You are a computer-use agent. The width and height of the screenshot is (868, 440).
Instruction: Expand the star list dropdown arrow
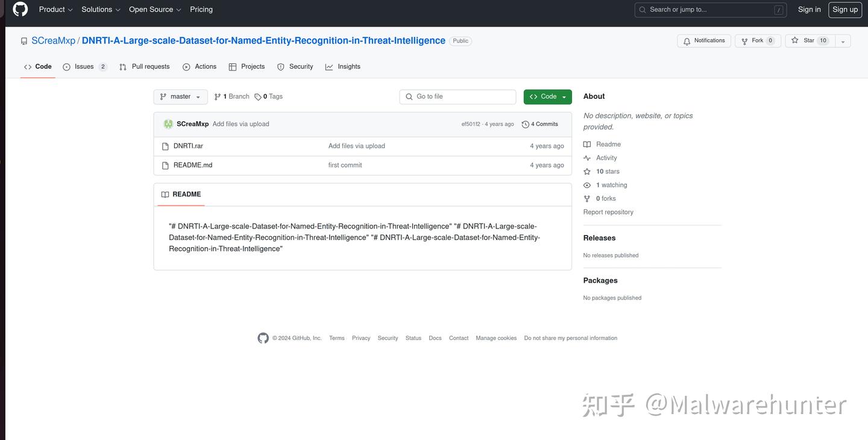(x=843, y=41)
